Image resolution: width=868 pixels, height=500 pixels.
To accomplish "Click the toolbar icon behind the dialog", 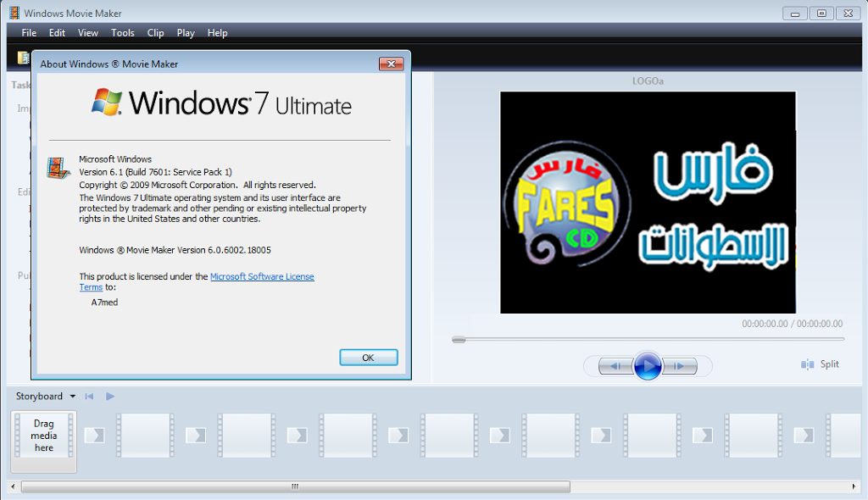I will pos(23,58).
